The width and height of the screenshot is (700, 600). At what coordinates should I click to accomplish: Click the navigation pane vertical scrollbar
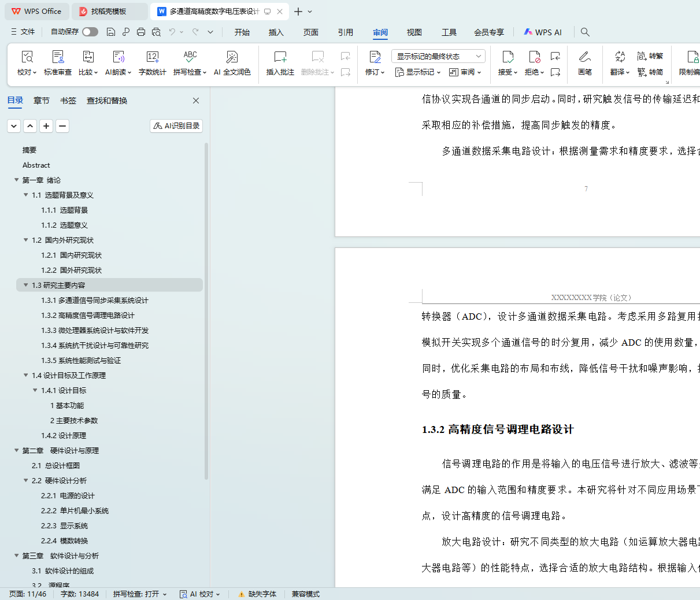point(206,289)
